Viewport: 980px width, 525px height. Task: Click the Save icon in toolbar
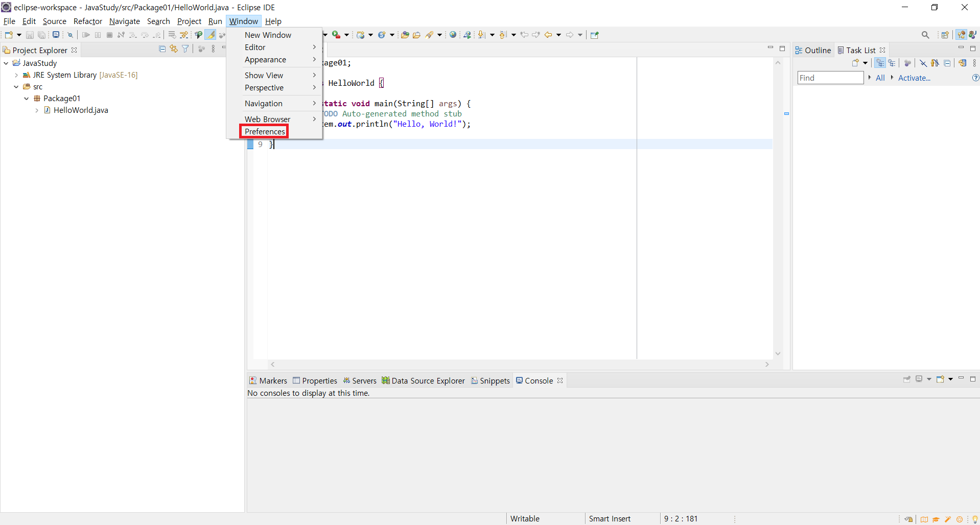[x=30, y=35]
